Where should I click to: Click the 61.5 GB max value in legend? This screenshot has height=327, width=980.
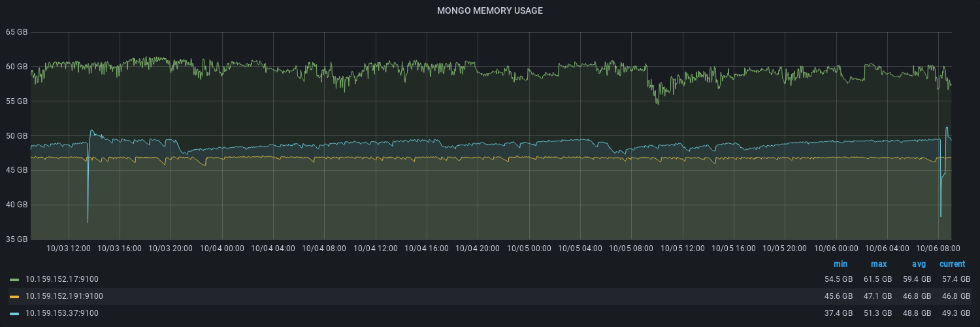point(877,279)
